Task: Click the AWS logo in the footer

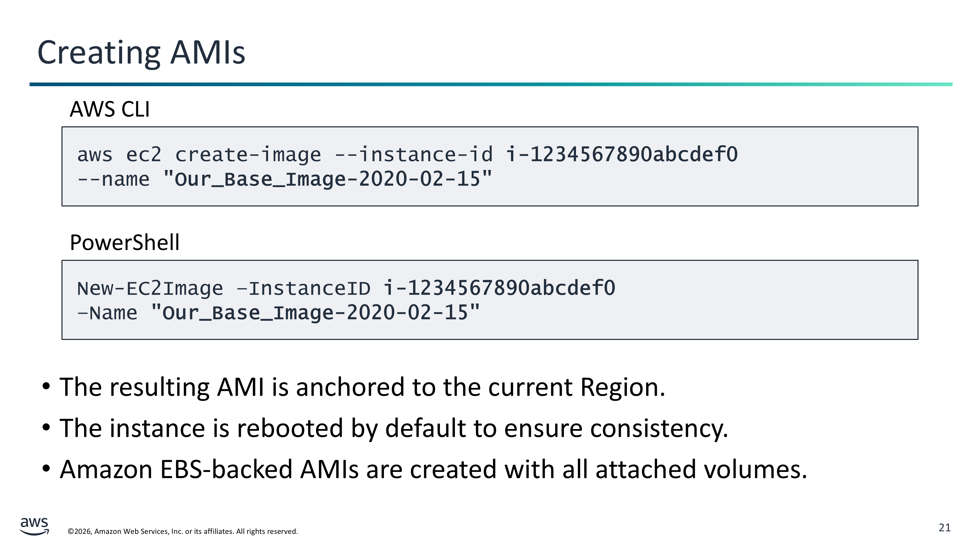Action: [x=34, y=526]
